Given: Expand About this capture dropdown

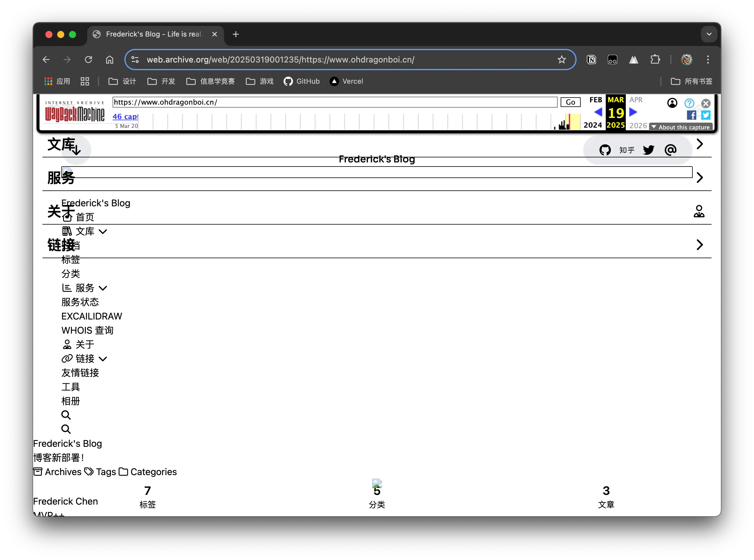Looking at the screenshot, I should click(680, 127).
